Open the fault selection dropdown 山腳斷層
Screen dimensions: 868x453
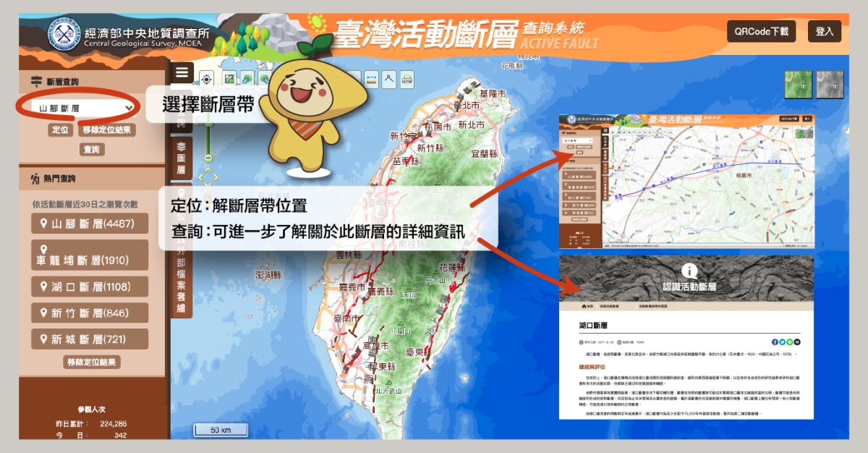83,108
